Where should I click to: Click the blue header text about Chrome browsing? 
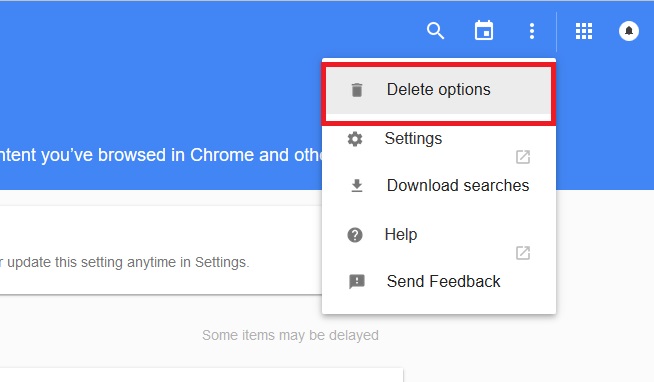pyautogui.click(x=161, y=155)
